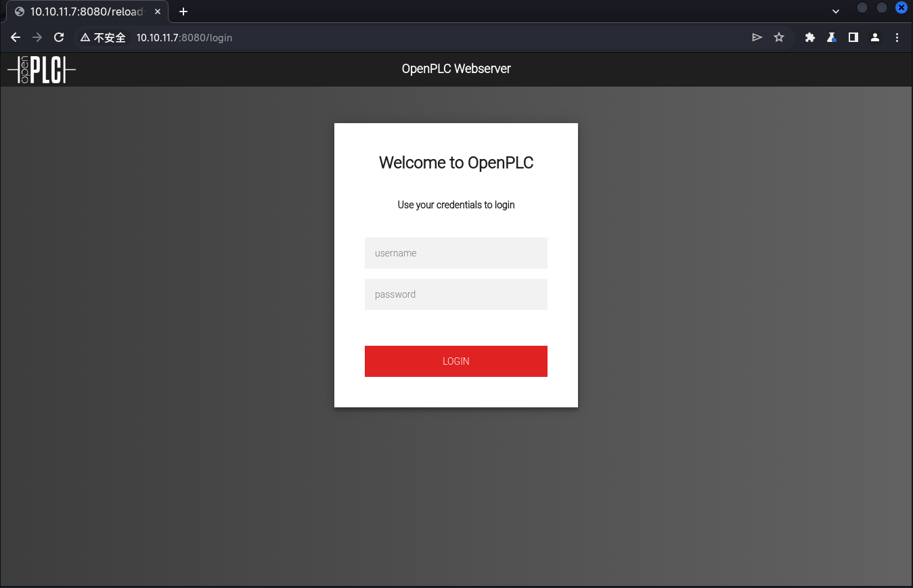Screen dimensions: 913x588
Task: Reload the current page
Action: click(x=59, y=38)
